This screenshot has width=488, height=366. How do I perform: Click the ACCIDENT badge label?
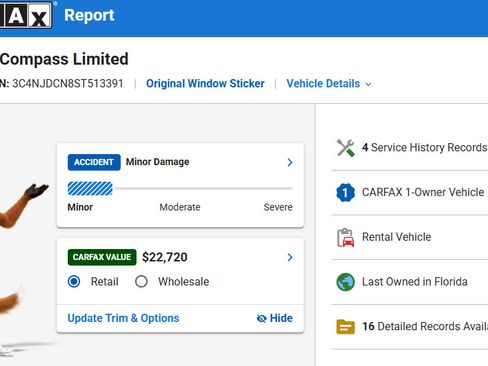pos(94,162)
